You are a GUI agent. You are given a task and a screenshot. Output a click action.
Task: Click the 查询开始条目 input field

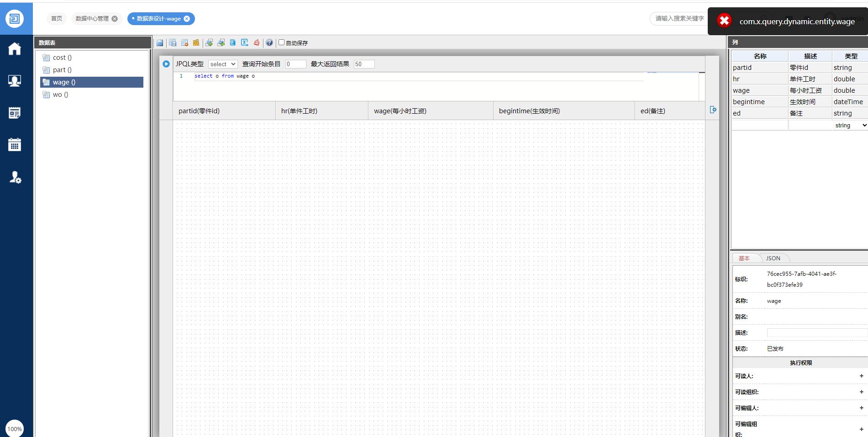295,64
